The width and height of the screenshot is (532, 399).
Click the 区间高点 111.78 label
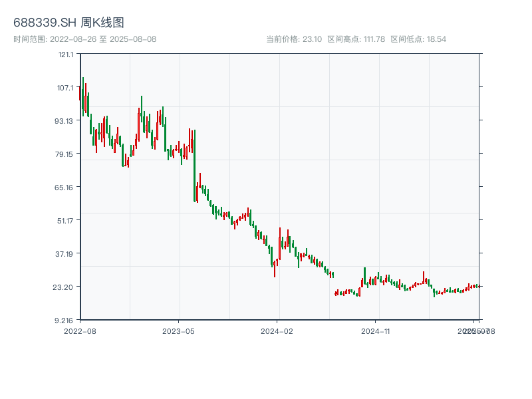pyautogui.click(x=356, y=39)
